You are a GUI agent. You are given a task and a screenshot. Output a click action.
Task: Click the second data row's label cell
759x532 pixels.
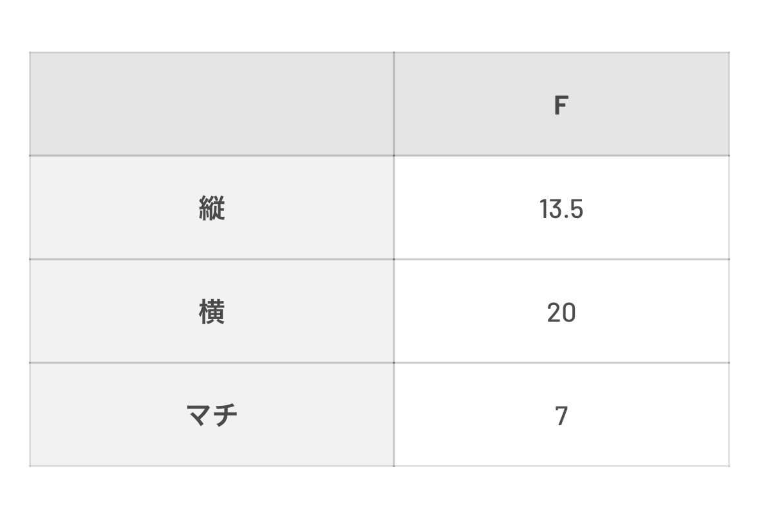tap(212, 313)
